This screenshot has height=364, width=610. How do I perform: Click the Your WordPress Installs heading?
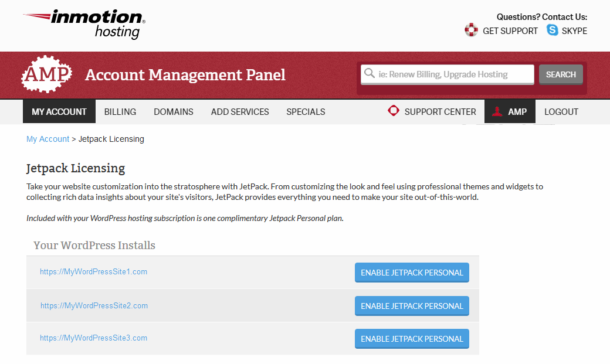(94, 246)
